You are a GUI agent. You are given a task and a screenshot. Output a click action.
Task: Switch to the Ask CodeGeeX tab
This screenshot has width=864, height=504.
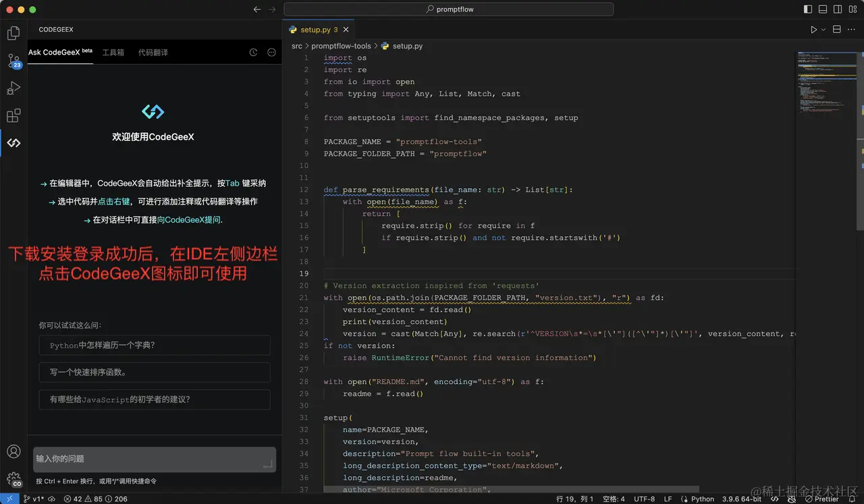coord(60,52)
